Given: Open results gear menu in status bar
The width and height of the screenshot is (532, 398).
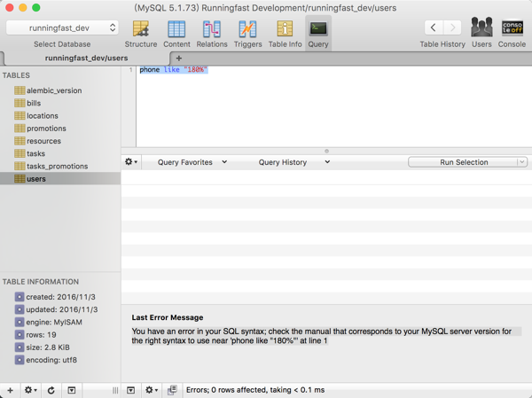Looking at the screenshot, I should (152, 390).
